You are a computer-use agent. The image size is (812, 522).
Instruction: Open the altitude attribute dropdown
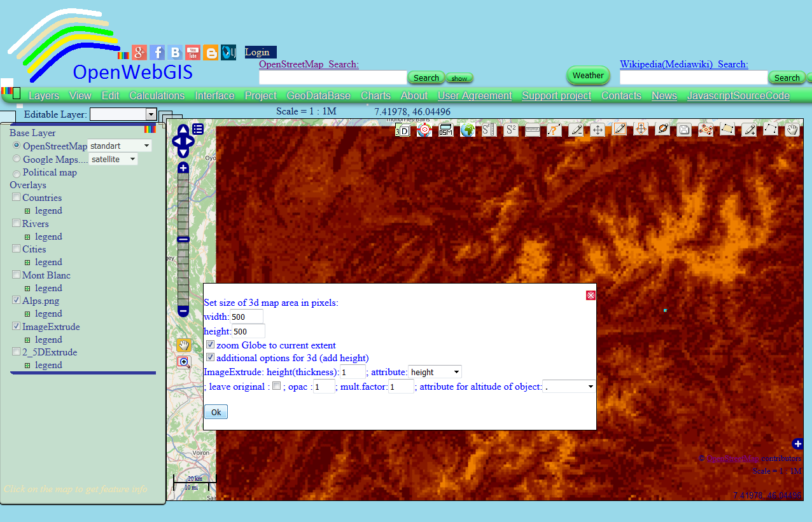pos(569,386)
